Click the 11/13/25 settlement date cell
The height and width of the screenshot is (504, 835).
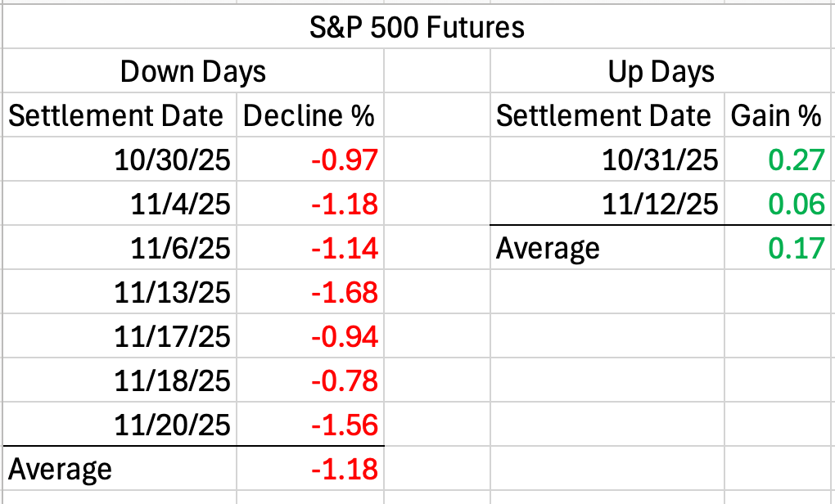tap(174, 292)
